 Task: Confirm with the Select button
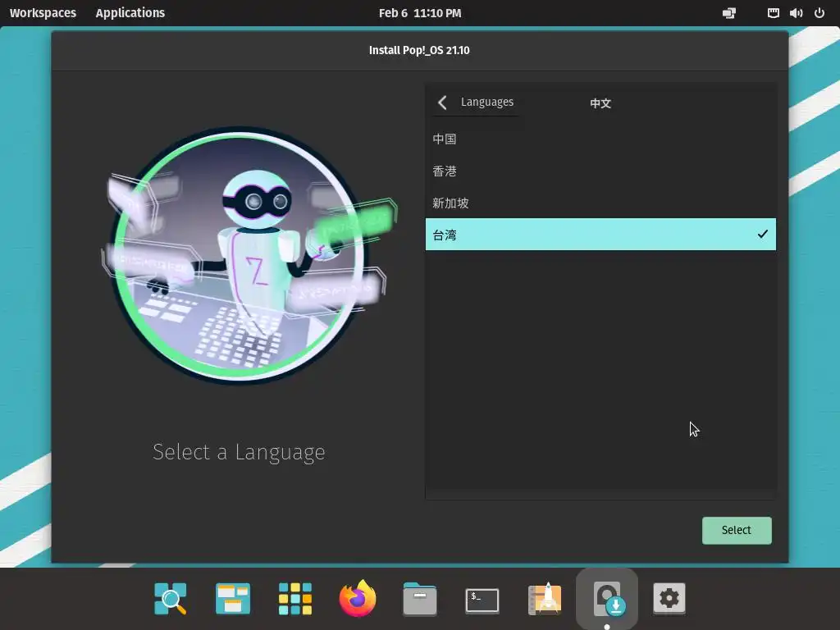[737, 531]
